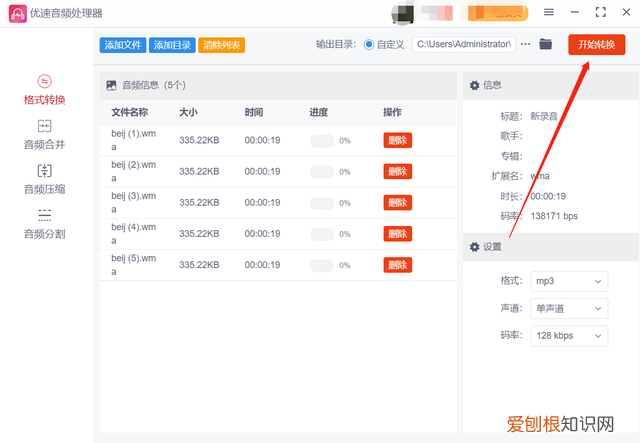Image resolution: width=640 pixels, height=443 pixels.
Task: Click the 进度 column header
Action: coord(318,112)
